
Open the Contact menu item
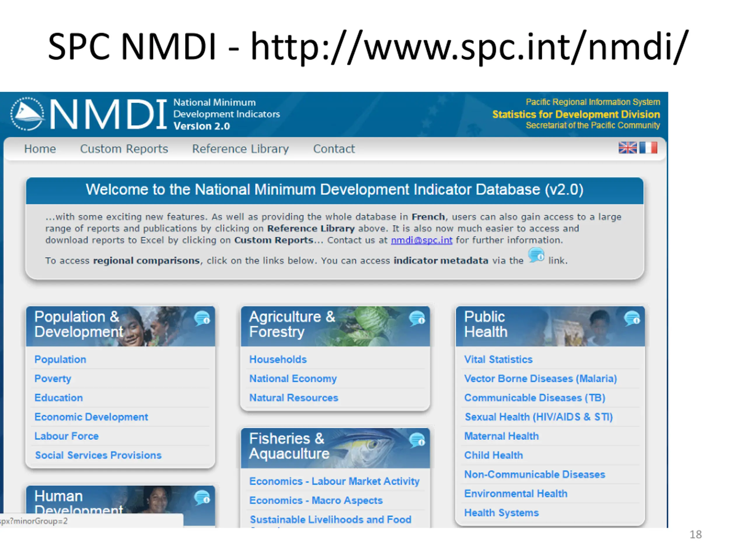click(x=334, y=149)
